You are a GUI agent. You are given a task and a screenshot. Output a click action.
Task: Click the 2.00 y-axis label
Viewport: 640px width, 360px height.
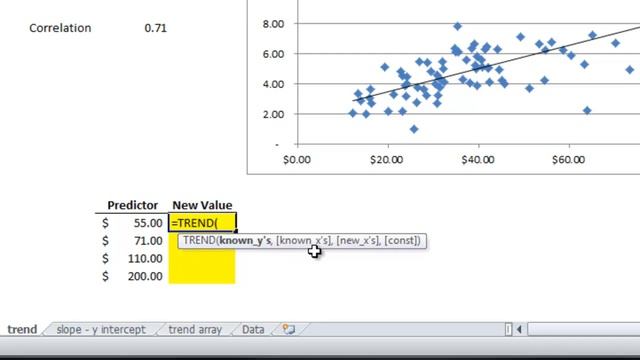(x=273, y=114)
